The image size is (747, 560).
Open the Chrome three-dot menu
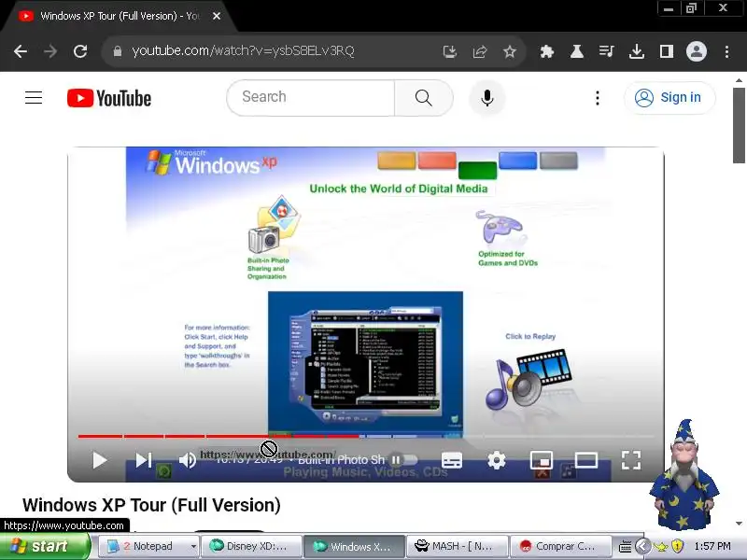(x=726, y=51)
